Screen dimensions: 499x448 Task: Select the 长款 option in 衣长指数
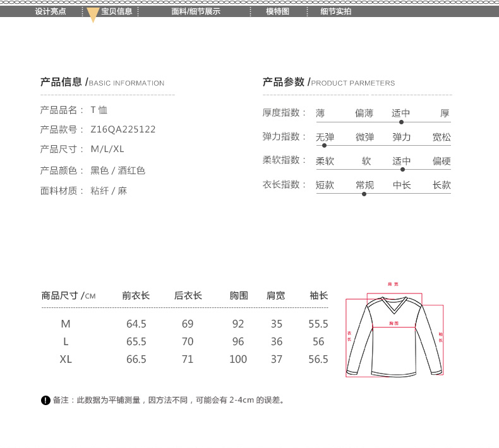click(442, 186)
